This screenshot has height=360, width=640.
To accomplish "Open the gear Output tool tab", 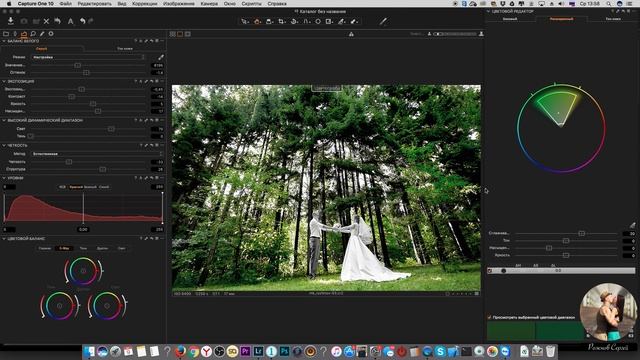I will tap(51, 34).
